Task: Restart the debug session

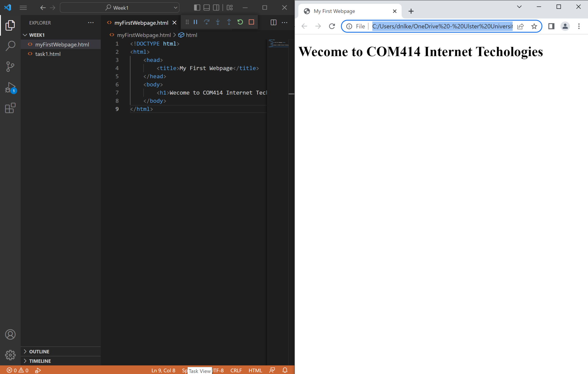Action: pyautogui.click(x=240, y=22)
